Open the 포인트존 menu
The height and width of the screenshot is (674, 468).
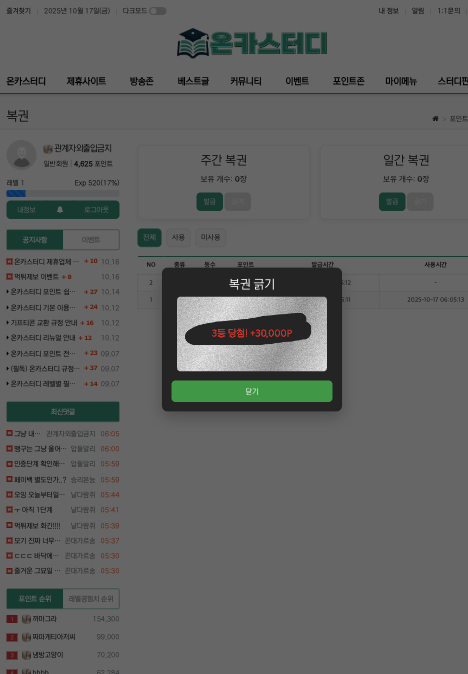[x=349, y=81]
